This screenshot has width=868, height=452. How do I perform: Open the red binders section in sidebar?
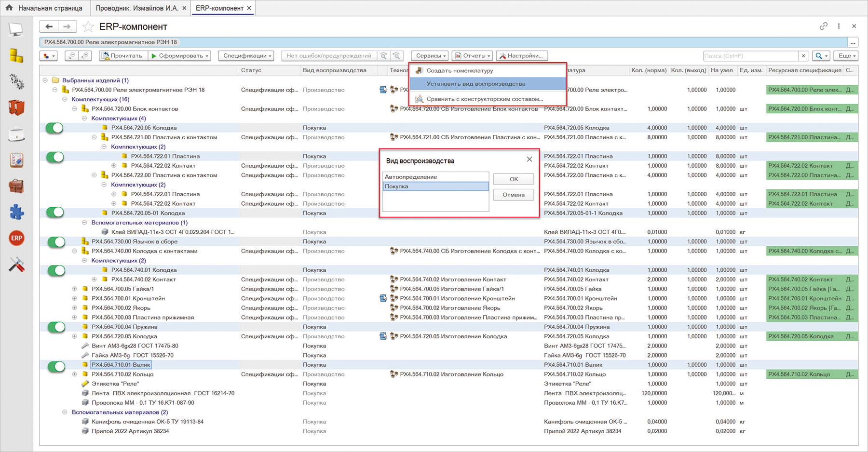[x=16, y=107]
